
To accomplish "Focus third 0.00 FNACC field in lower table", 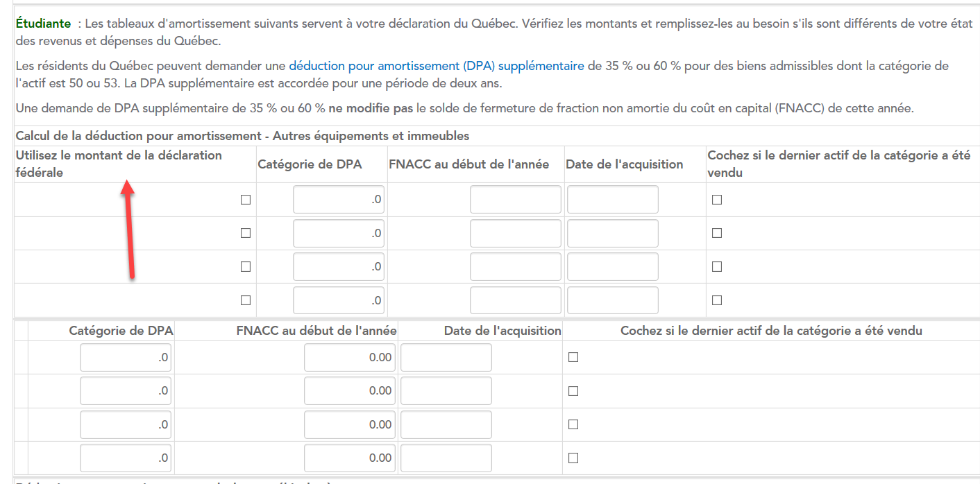I will (349, 424).
